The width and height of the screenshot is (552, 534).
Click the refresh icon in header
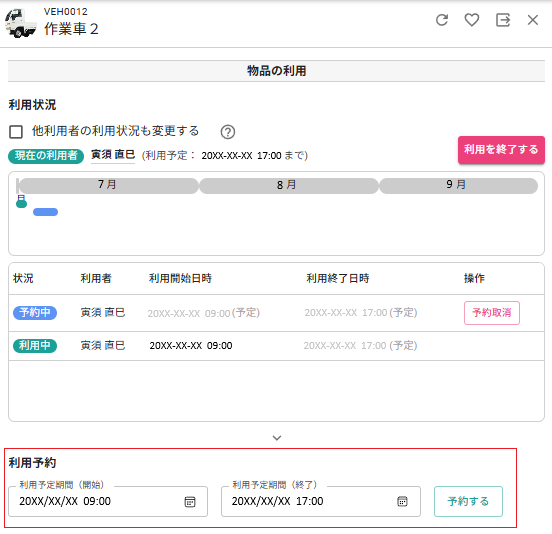coord(442,20)
